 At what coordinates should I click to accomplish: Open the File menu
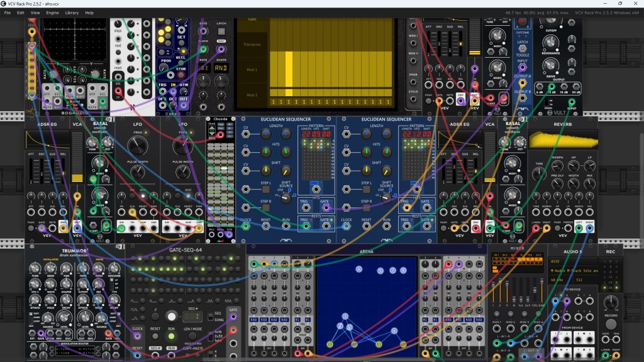click(x=8, y=13)
